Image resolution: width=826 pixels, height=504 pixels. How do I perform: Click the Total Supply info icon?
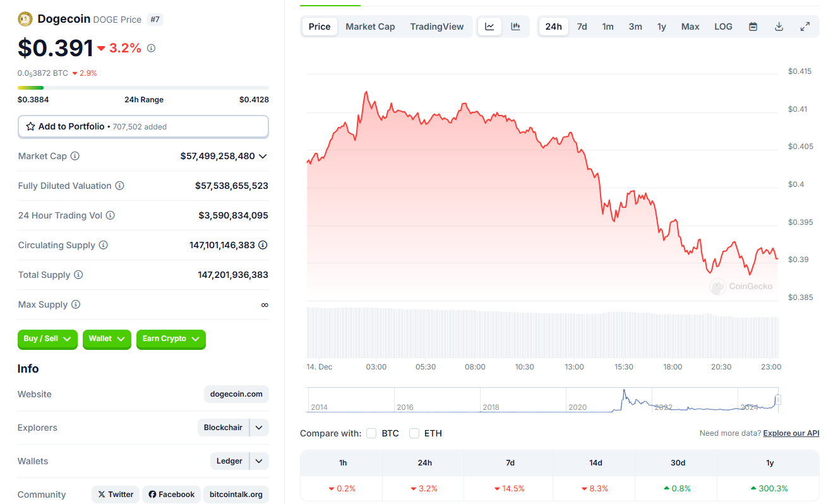[78, 275]
